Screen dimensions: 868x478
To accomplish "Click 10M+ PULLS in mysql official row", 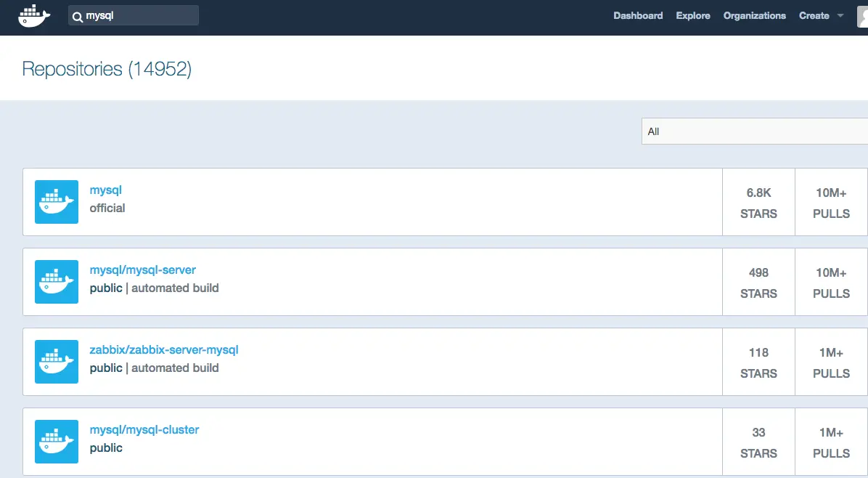I will tap(831, 203).
